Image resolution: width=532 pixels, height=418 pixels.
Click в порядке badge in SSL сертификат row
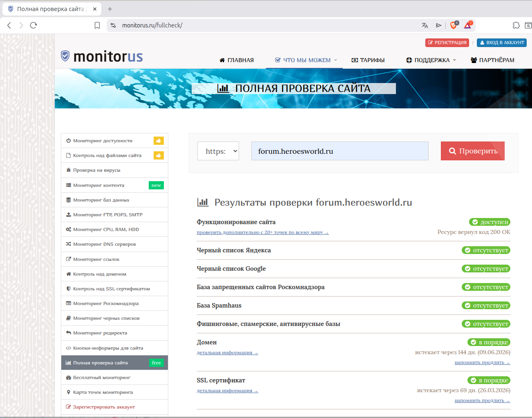click(489, 380)
